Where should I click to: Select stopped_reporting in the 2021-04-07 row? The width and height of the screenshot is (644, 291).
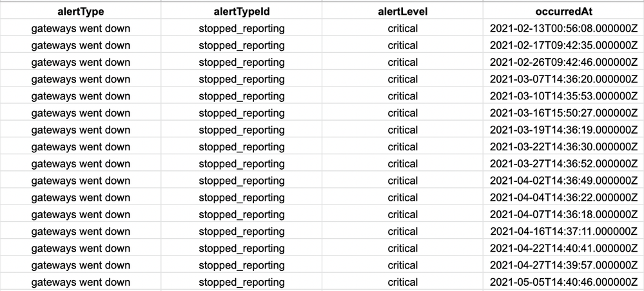coord(242,214)
